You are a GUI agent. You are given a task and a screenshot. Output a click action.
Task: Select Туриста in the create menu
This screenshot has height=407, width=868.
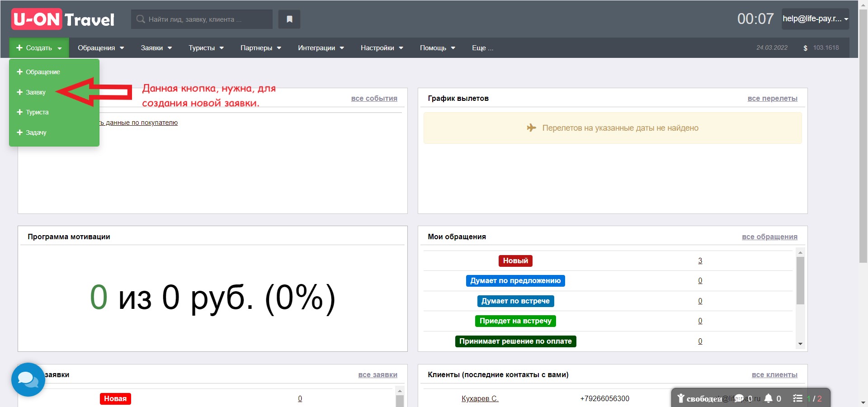coord(37,112)
